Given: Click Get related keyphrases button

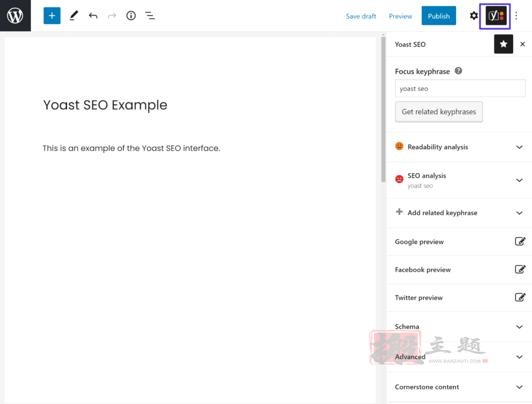Looking at the screenshot, I should [438, 112].
